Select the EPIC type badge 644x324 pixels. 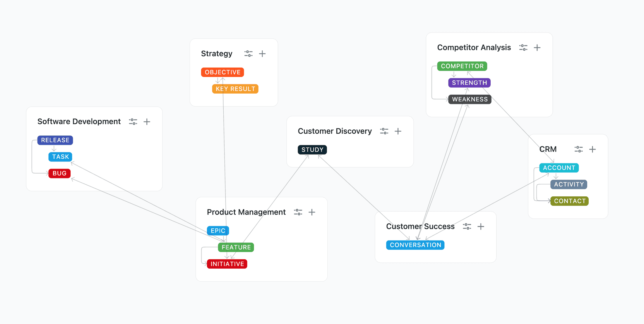218,231
